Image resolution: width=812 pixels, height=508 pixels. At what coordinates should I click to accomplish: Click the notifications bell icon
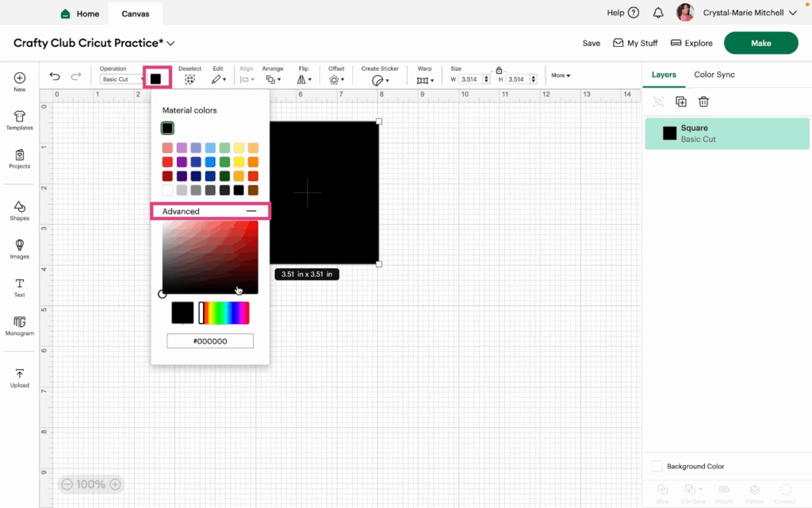point(658,13)
